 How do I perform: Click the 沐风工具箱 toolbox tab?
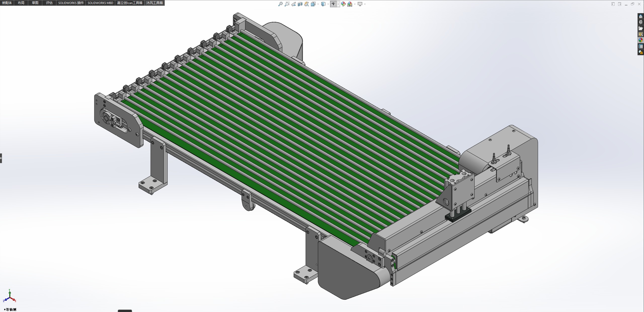tap(154, 3)
